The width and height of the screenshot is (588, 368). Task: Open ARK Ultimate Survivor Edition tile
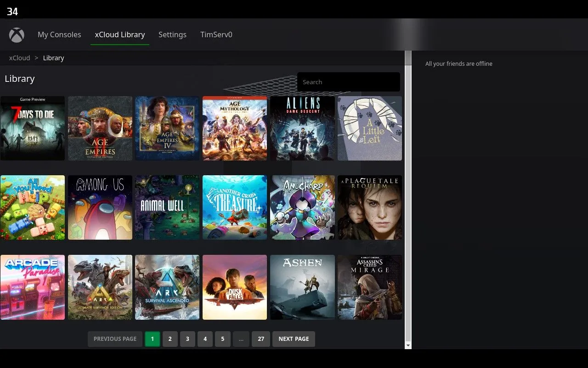click(x=100, y=287)
